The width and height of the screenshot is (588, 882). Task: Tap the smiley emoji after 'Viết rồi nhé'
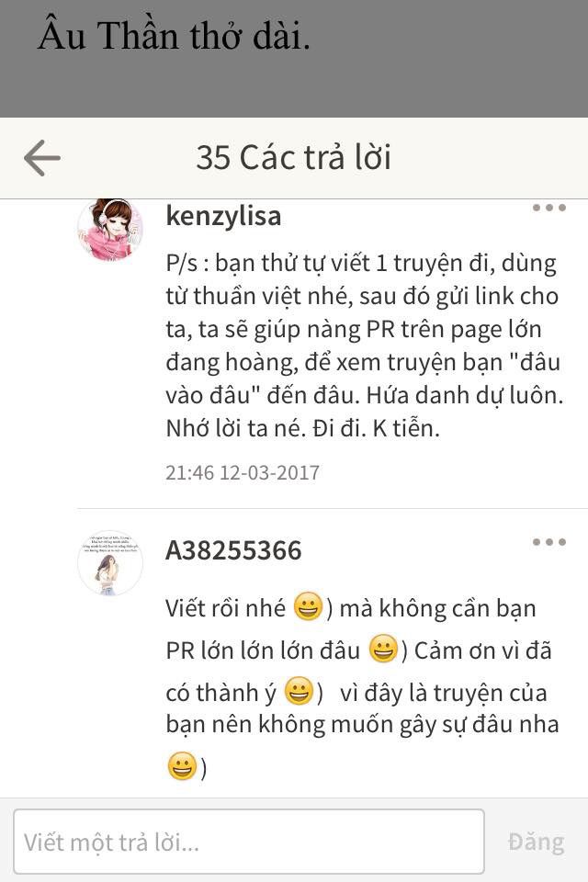[308, 607]
